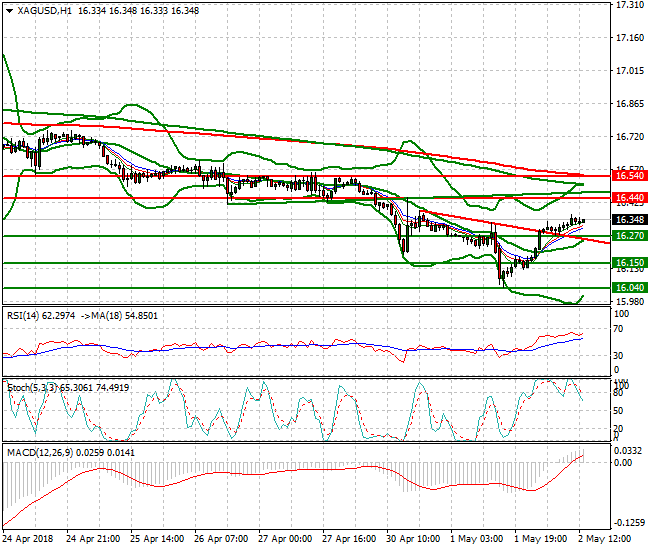Click the current price 16.348 label
Viewport: 650px width, 550px height.
629,220
